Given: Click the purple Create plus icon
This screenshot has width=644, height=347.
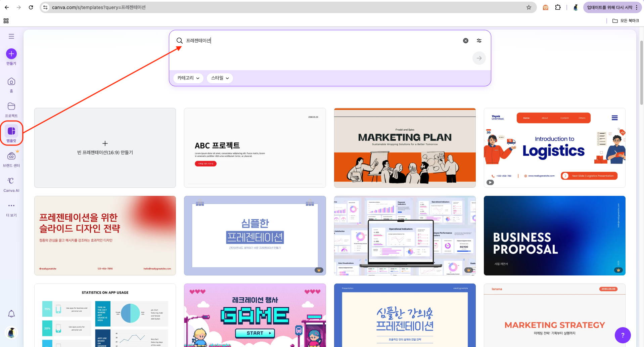Looking at the screenshot, I should 11,54.
